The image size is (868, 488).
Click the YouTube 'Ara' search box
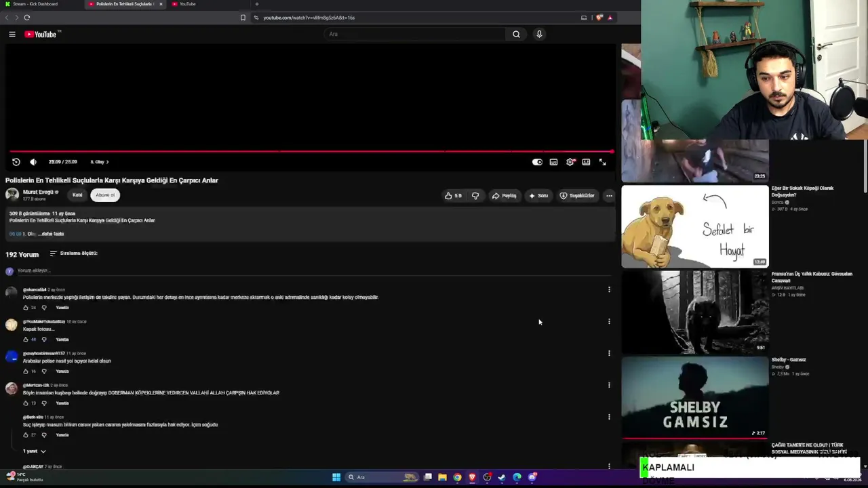[x=415, y=34]
